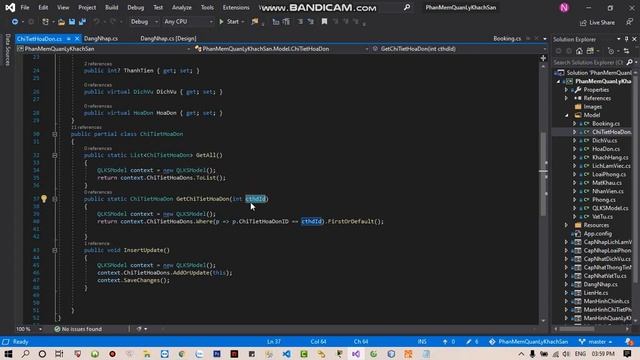Open the Any CPU platform dropdown
Image resolution: width=640 pixels, height=360 pixels.
click(x=188, y=22)
